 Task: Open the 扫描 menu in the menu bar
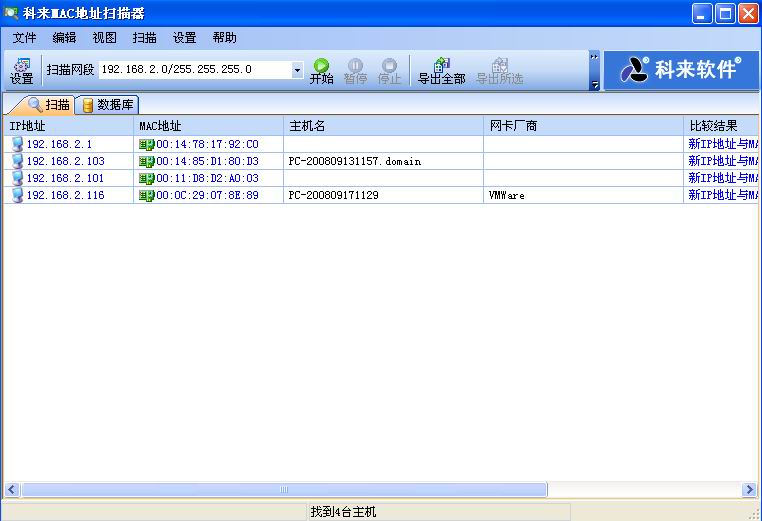tap(144, 38)
